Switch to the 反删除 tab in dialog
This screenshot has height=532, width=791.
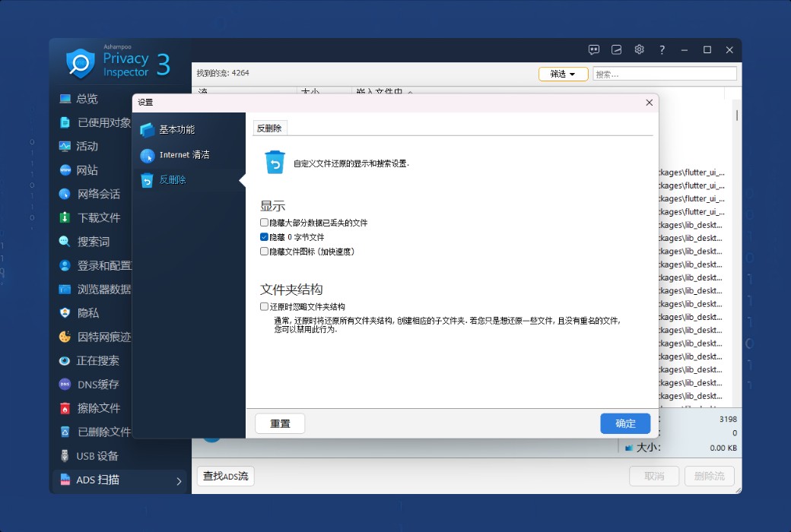tap(269, 128)
